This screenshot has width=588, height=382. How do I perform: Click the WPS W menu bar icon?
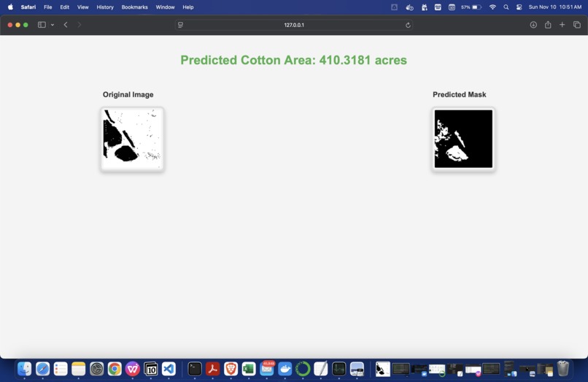pyautogui.click(x=438, y=7)
